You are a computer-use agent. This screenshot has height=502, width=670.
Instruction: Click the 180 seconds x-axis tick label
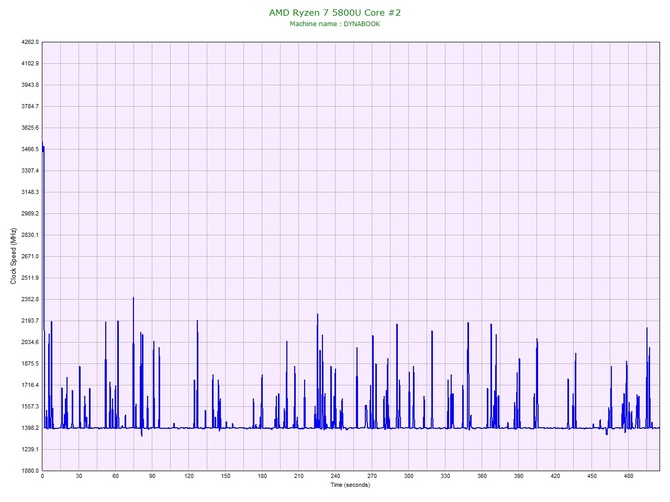click(262, 476)
